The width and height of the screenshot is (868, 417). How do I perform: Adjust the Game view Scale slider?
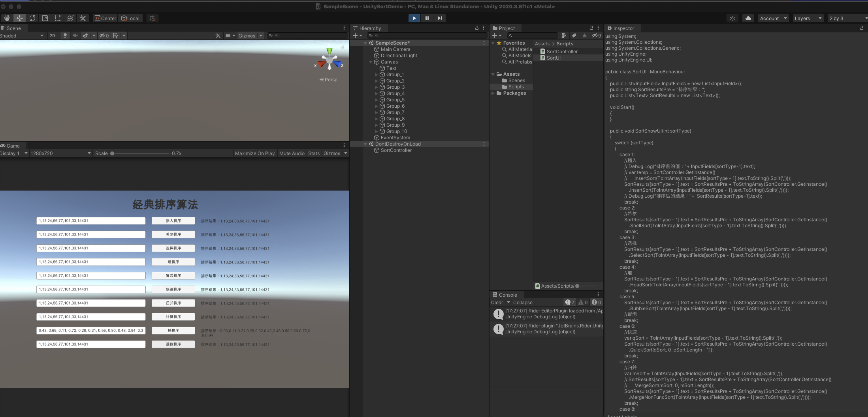(x=113, y=153)
